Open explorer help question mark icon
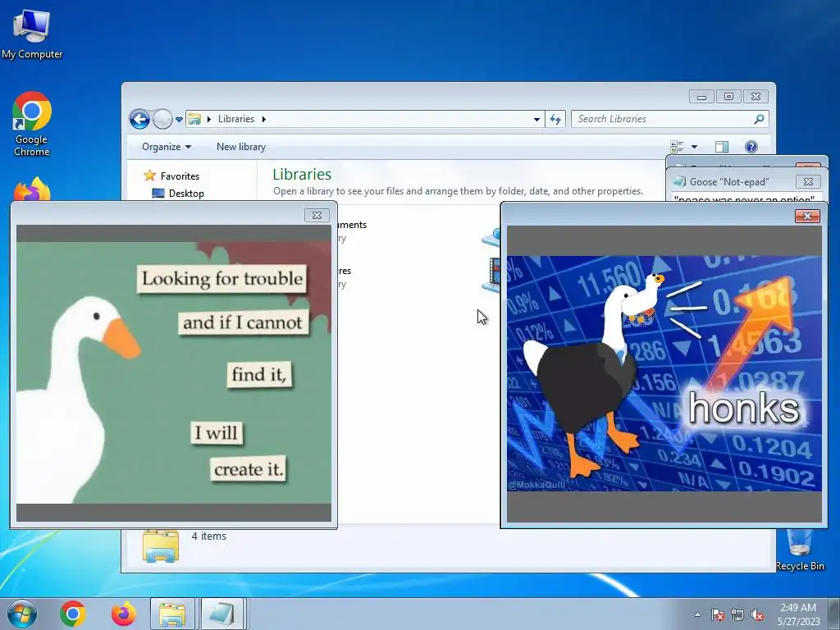Image resolution: width=840 pixels, height=630 pixels. [751, 147]
